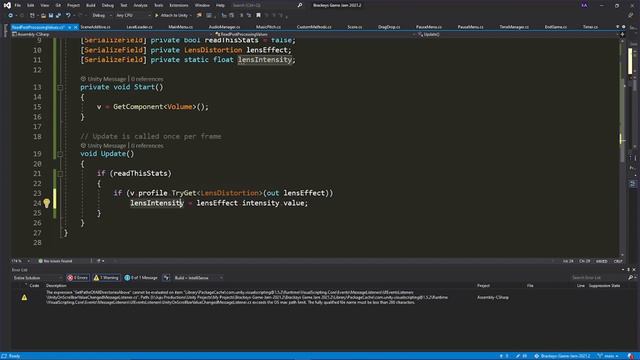This screenshot has width=640, height=360.
Task: Click the Description column header
Action: tap(56, 286)
